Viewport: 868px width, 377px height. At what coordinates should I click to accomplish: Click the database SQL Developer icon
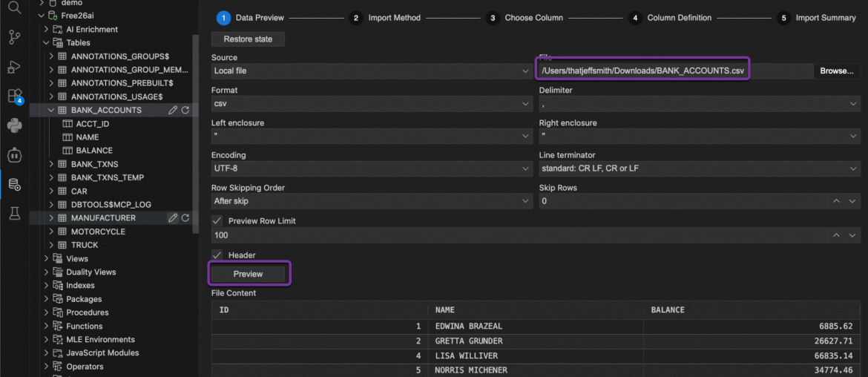pyautogui.click(x=14, y=184)
